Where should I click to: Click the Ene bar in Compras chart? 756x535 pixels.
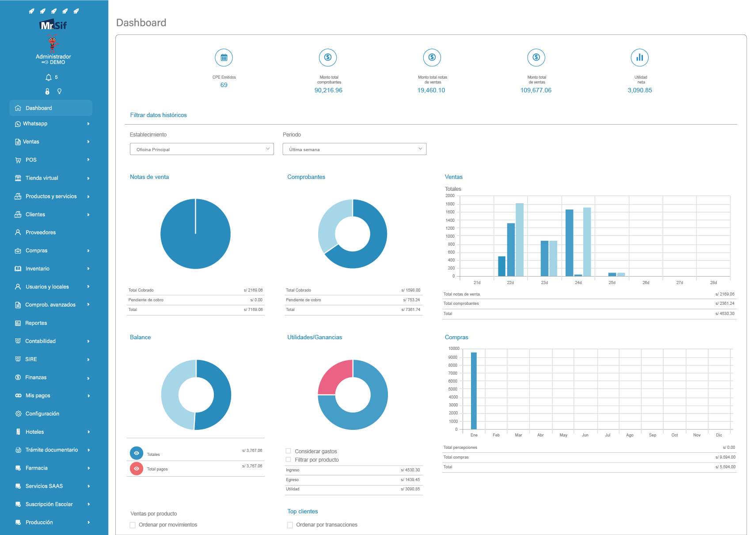point(474,391)
